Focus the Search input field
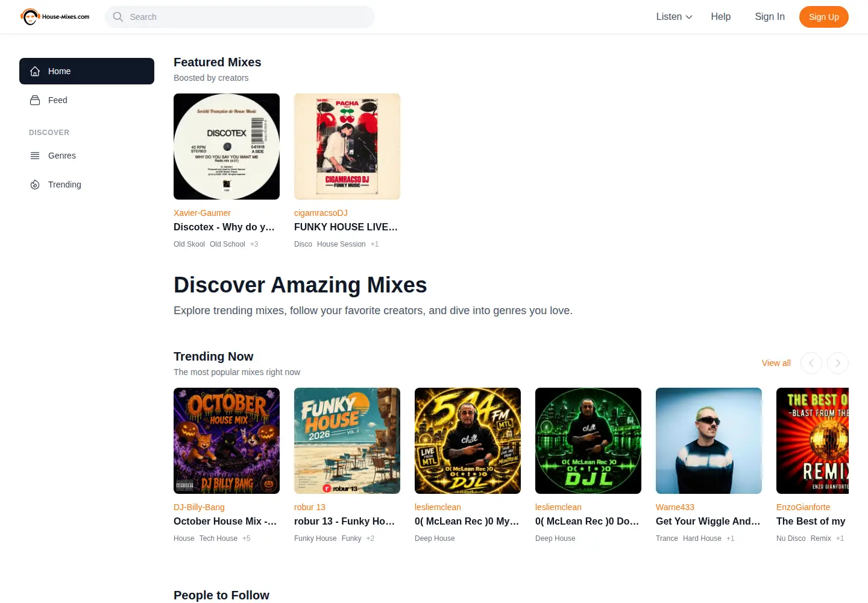The height and width of the screenshot is (603, 868). click(240, 17)
